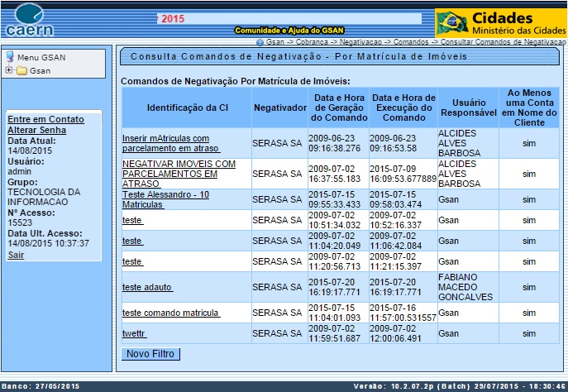The width and height of the screenshot is (568, 392).
Task: Open the 'twettr' command entry
Action: tap(134, 332)
